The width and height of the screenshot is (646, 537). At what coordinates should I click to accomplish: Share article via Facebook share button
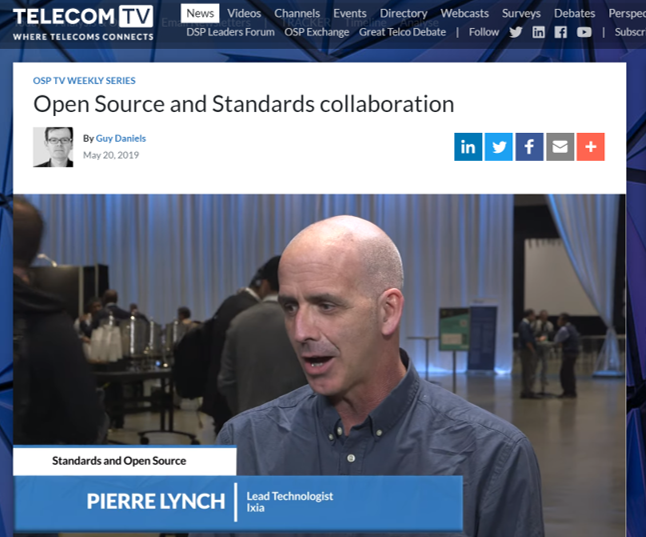tap(529, 147)
